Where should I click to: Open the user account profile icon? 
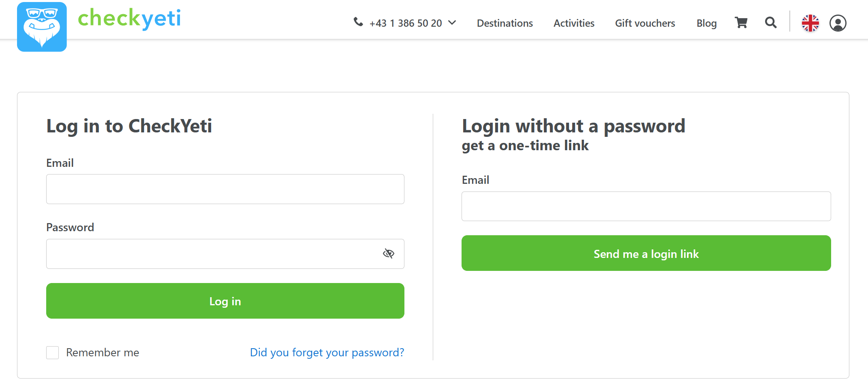(x=838, y=23)
